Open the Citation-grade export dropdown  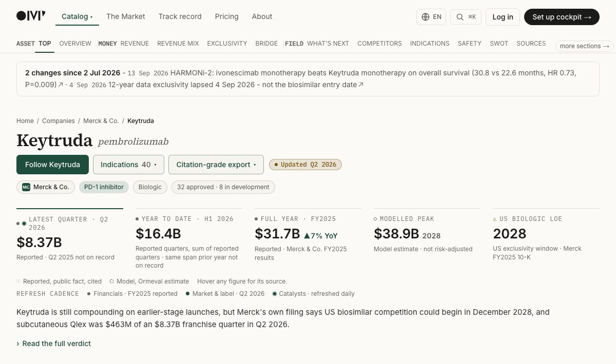tap(216, 165)
